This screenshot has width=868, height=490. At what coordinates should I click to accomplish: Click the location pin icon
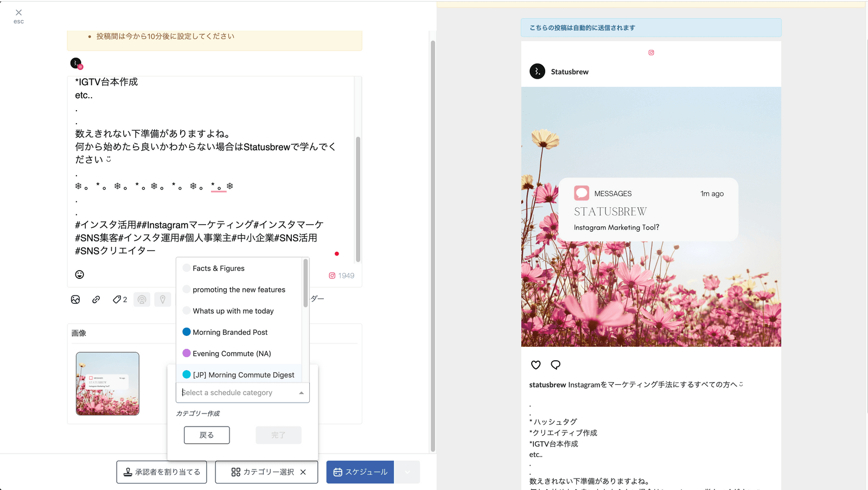pos(162,300)
